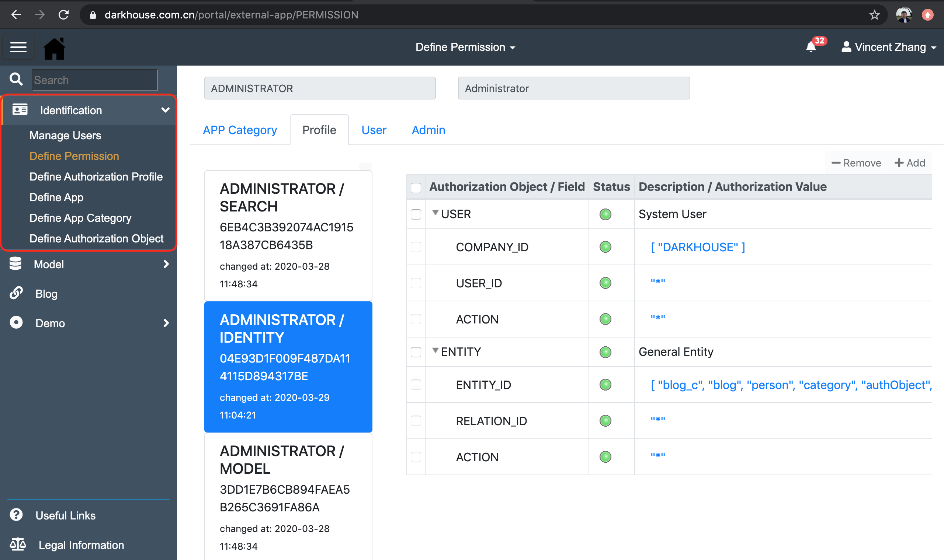This screenshot has width=944, height=560.
Task: Reload the page in browser
Action: click(x=63, y=15)
